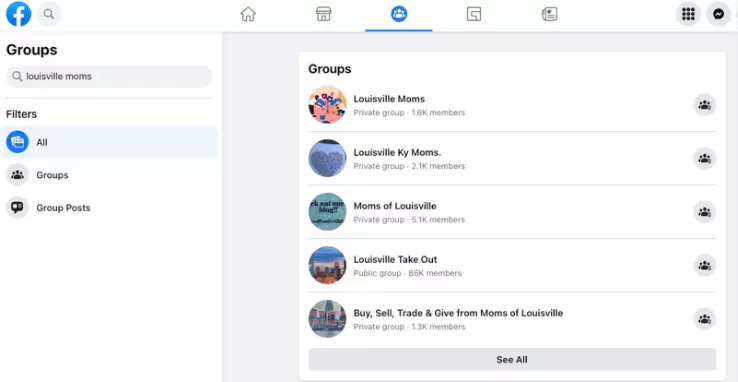Click the Groups heading in the left sidebar
Screen dimensions: 738x382
coord(32,50)
